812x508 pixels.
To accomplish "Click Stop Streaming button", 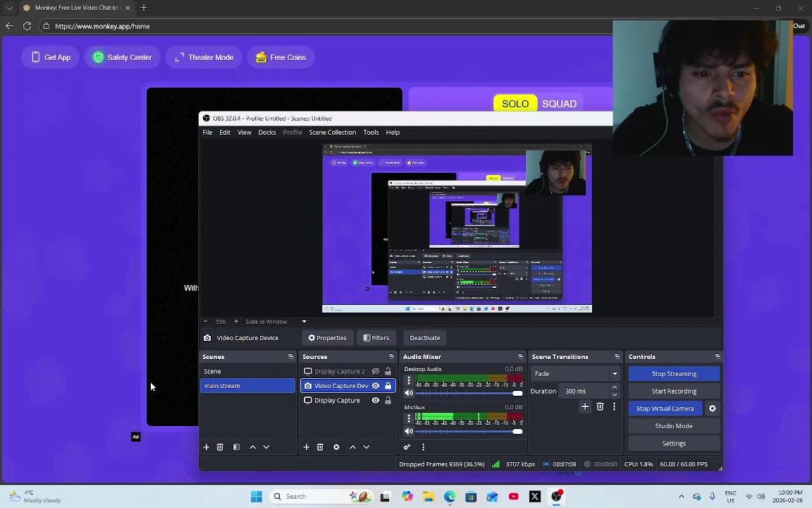I will click(x=674, y=374).
